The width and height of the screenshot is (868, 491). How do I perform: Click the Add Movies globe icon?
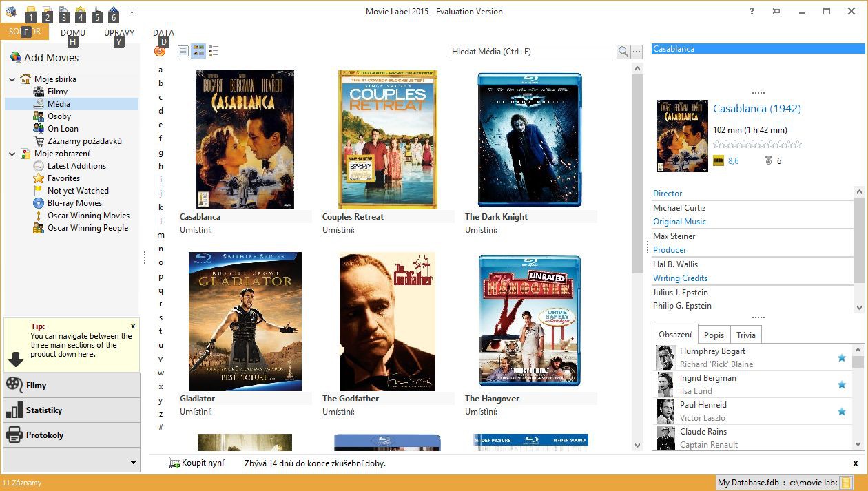pos(15,57)
